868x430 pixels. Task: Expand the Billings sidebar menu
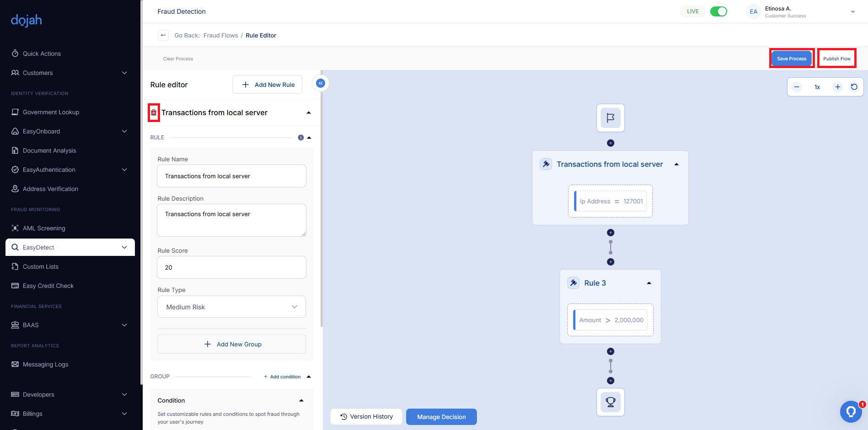pyautogui.click(x=124, y=414)
